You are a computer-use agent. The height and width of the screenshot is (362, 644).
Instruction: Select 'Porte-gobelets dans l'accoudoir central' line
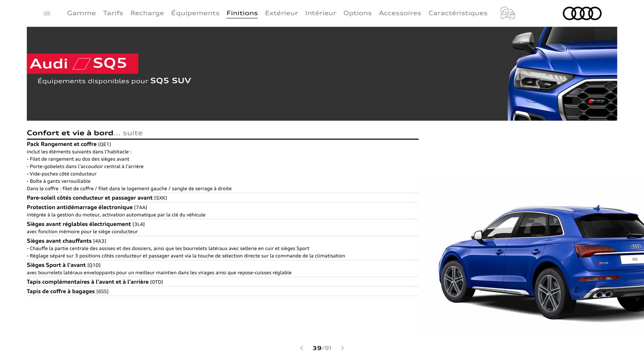[85, 167]
